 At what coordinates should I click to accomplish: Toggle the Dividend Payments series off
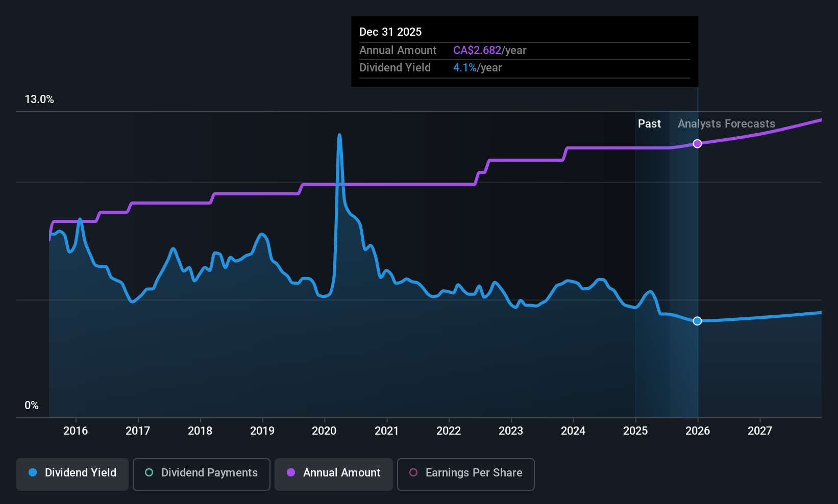[x=201, y=473]
